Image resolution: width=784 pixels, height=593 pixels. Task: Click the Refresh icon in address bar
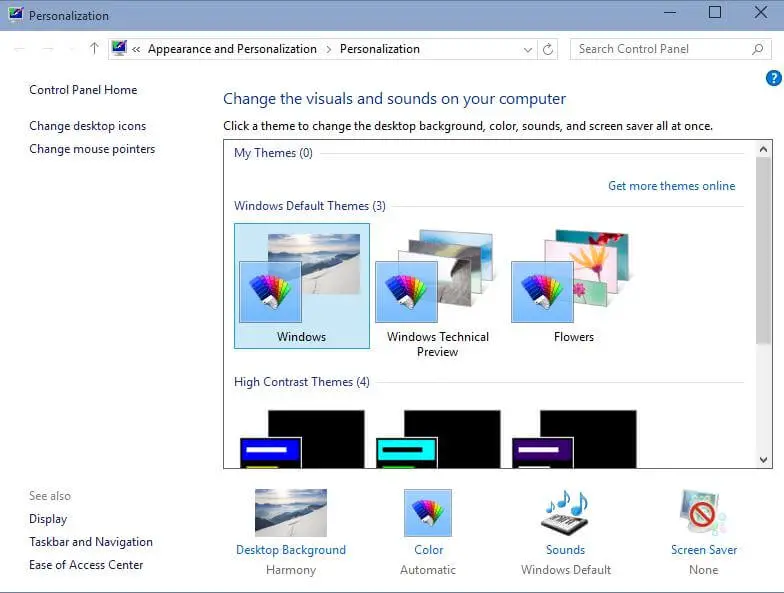tap(548, 49)
